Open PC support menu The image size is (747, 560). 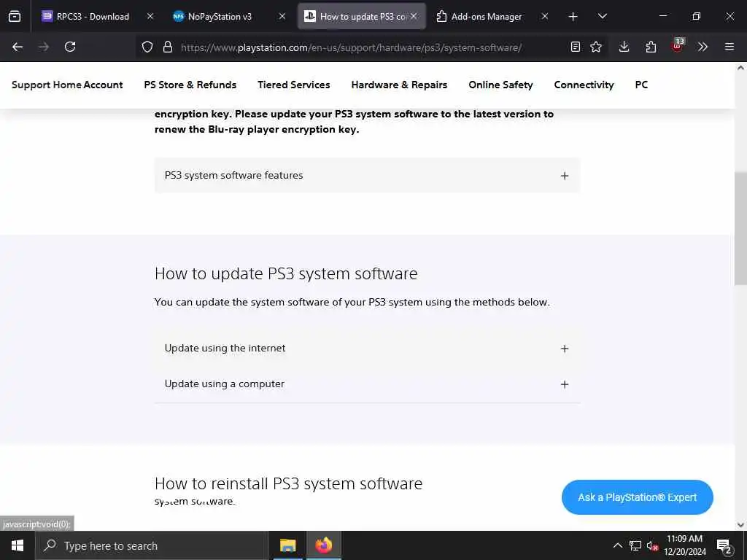point(641,85)
